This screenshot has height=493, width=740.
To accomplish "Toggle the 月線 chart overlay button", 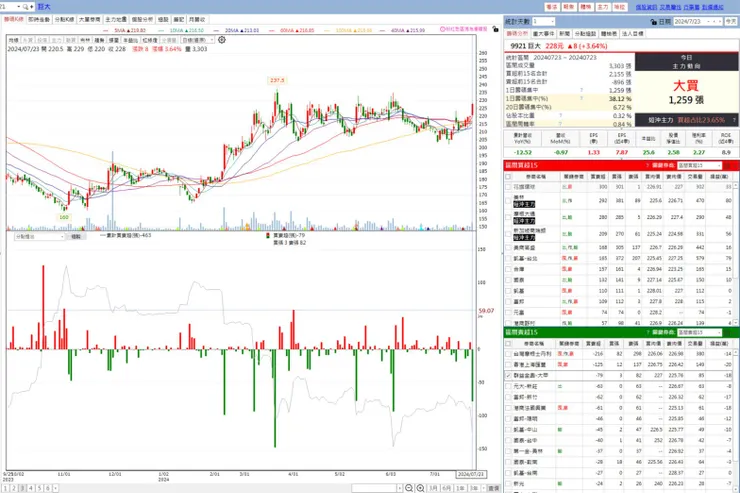I will tap(13, 40).
